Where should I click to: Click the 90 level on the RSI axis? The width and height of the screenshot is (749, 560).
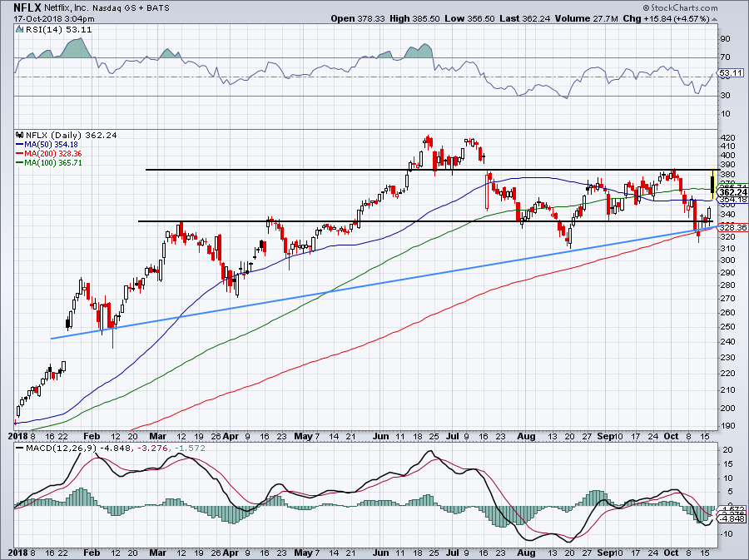point(725,39)
